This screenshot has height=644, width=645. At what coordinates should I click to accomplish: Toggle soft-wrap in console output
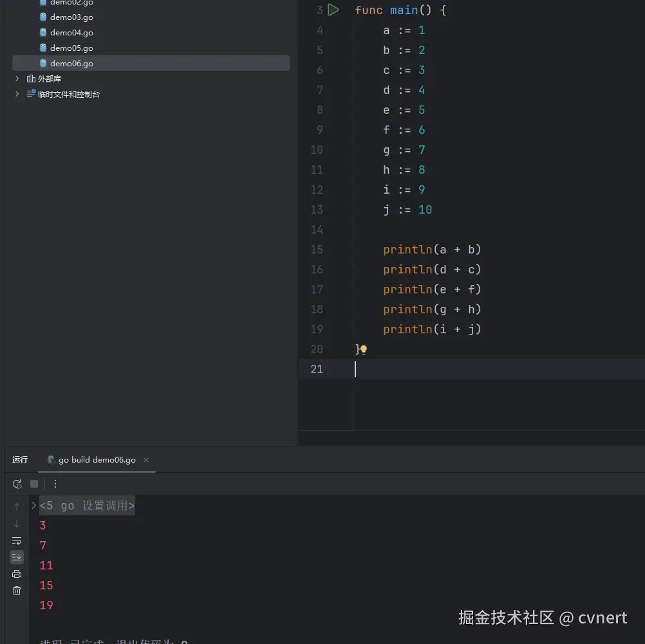[17, 541]
